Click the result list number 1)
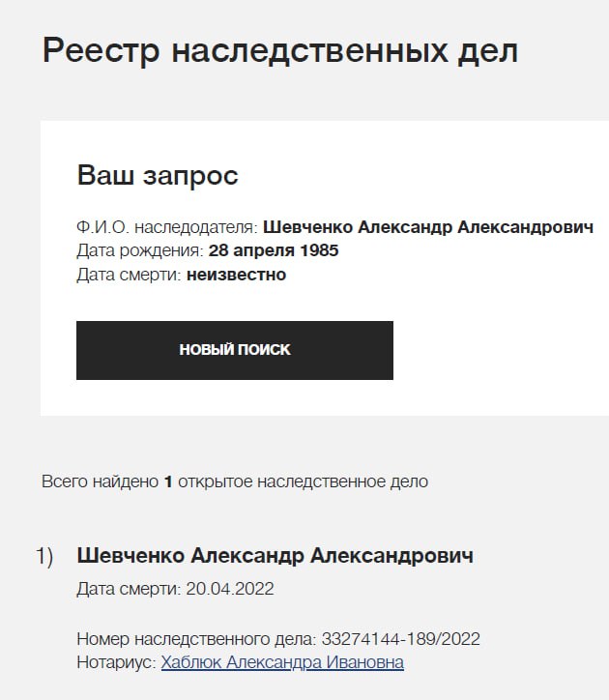Viewport: 609px width, 700px height. coord(44,556)
